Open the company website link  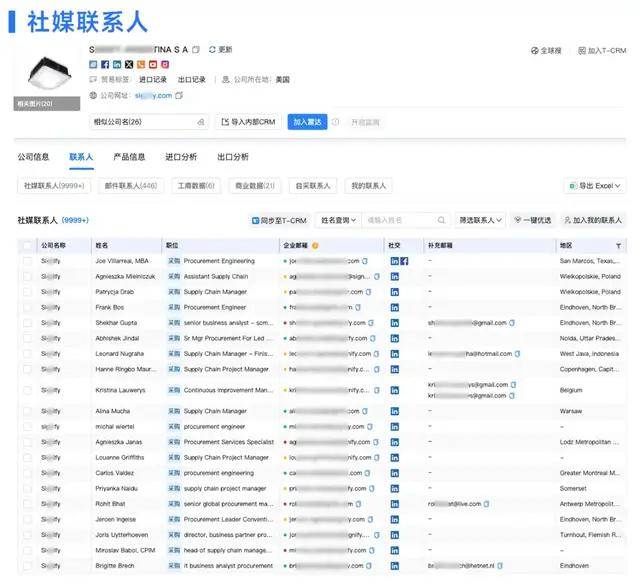click(153, 96)
